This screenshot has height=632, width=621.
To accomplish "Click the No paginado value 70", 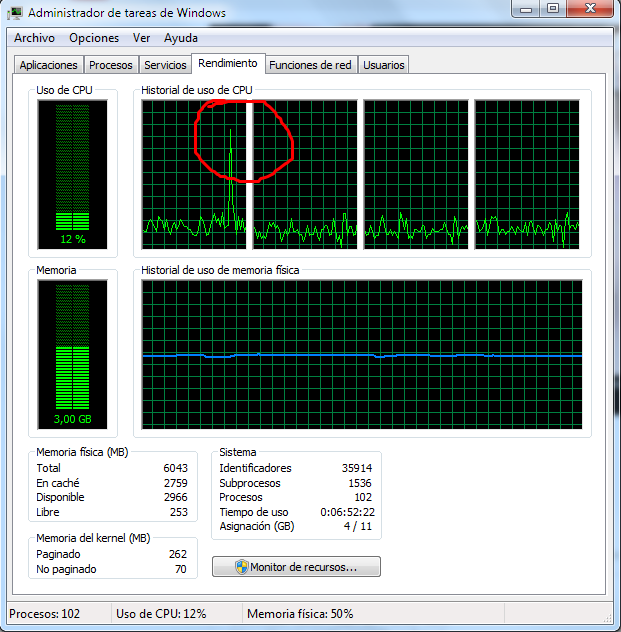I will [x=181, y=569].
